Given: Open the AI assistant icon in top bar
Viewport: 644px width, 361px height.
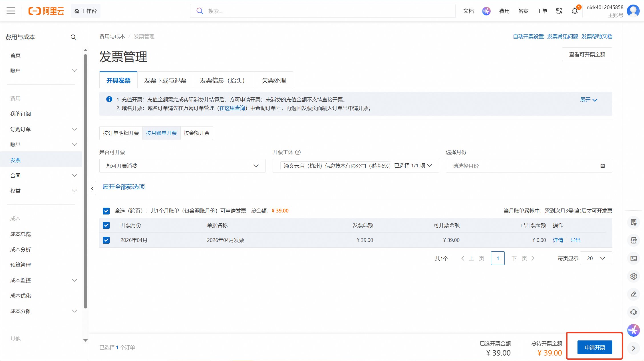Looking at the screenshot, I should pyautogui.click(x=486, y=11).
